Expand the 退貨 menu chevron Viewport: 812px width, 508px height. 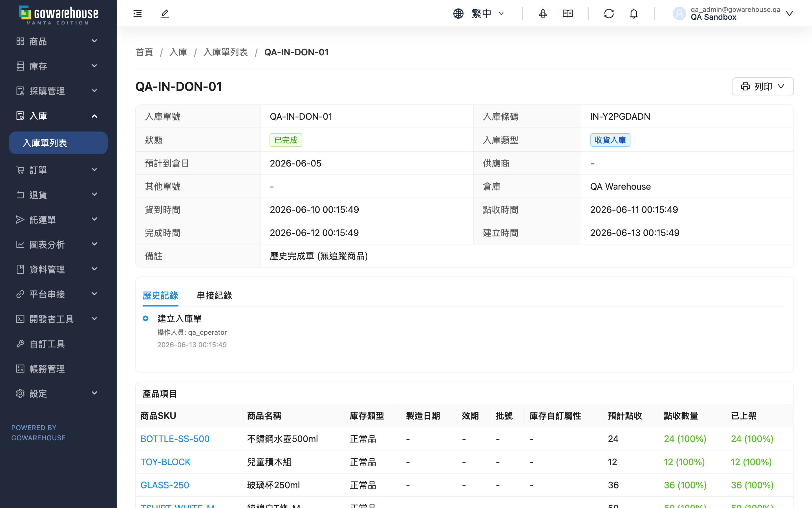[x=95, y=194]
